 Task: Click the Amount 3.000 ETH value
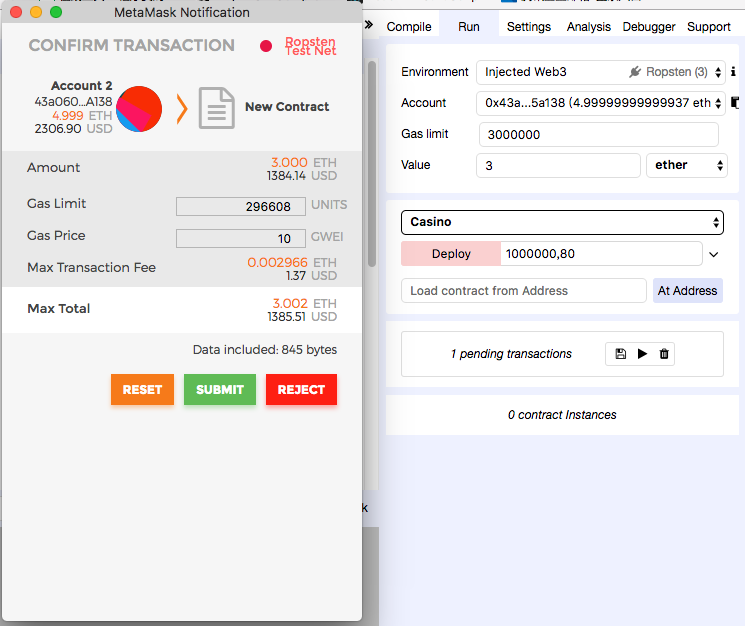click(x=304, y=162)
